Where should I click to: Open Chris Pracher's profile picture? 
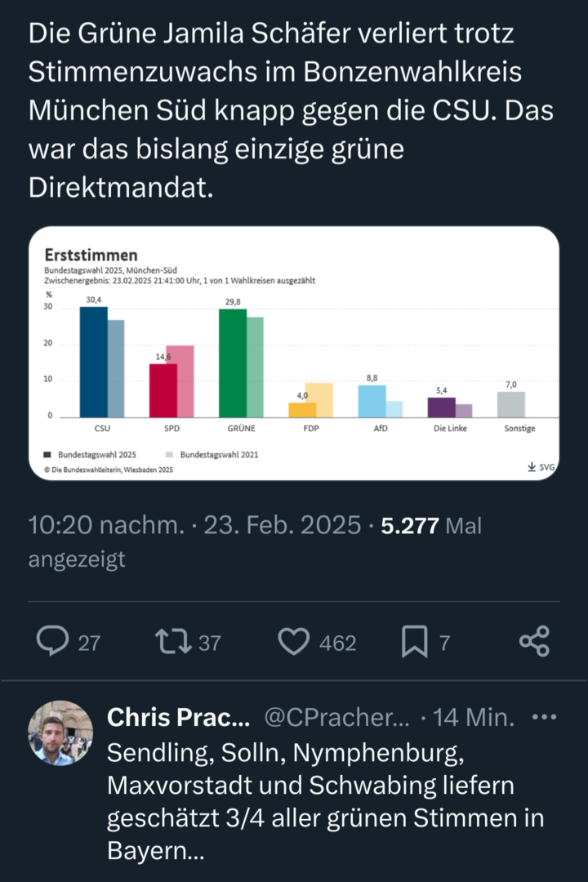point(60,733)
